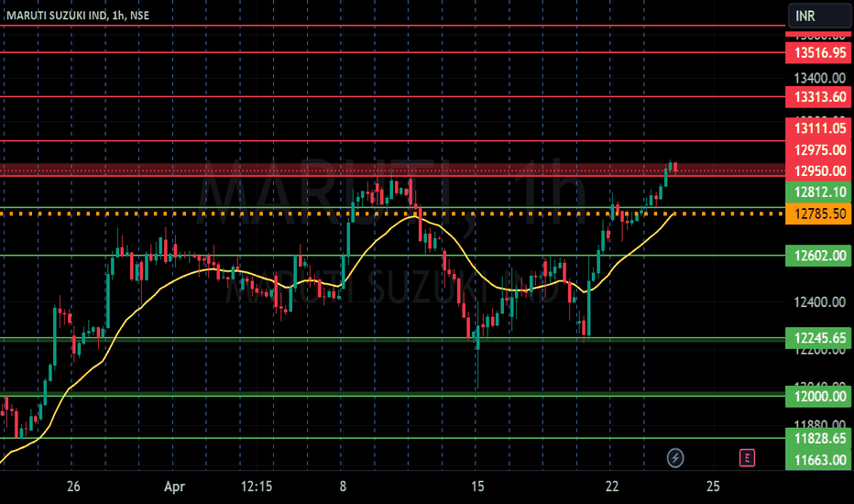Click the 13400.00 price scale value
This screenshot has height=504, width=854.
819,79
